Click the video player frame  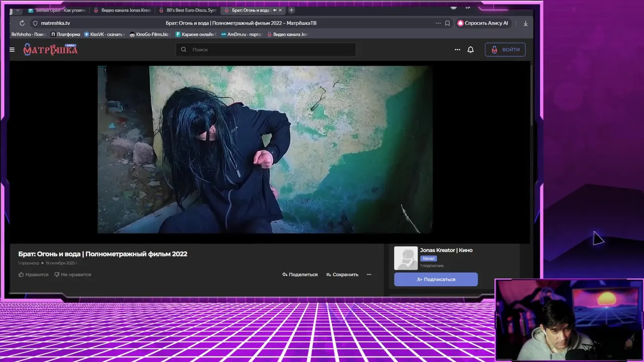[265, 149]
